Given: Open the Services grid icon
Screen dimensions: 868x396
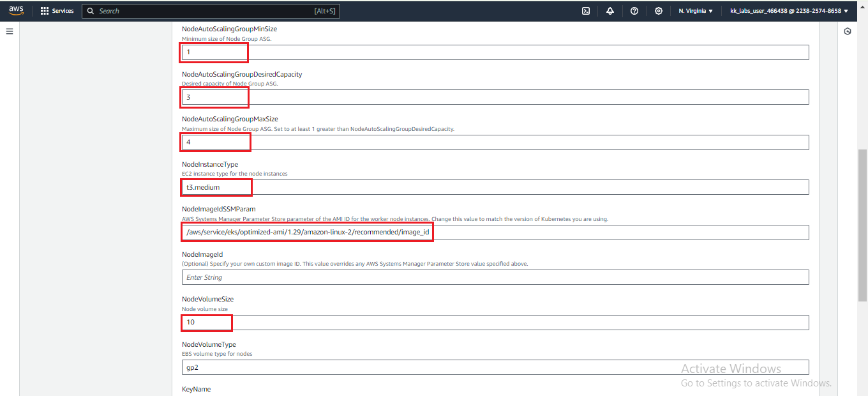Looking at the screenshot, I should pos(43,10).
